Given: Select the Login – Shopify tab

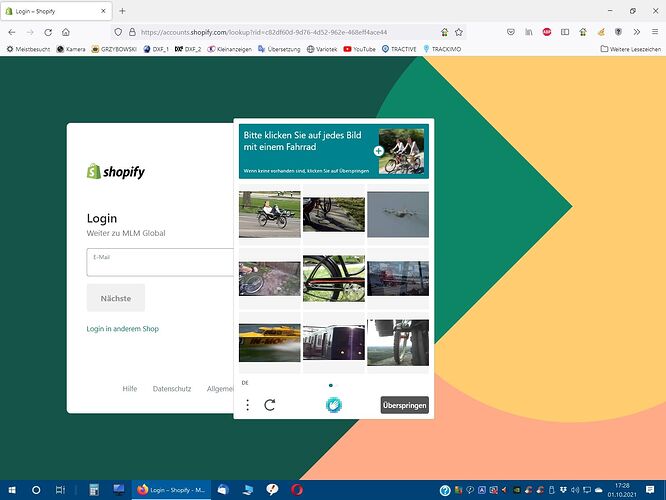Looking at the screenshot, I should pos(56,11).
